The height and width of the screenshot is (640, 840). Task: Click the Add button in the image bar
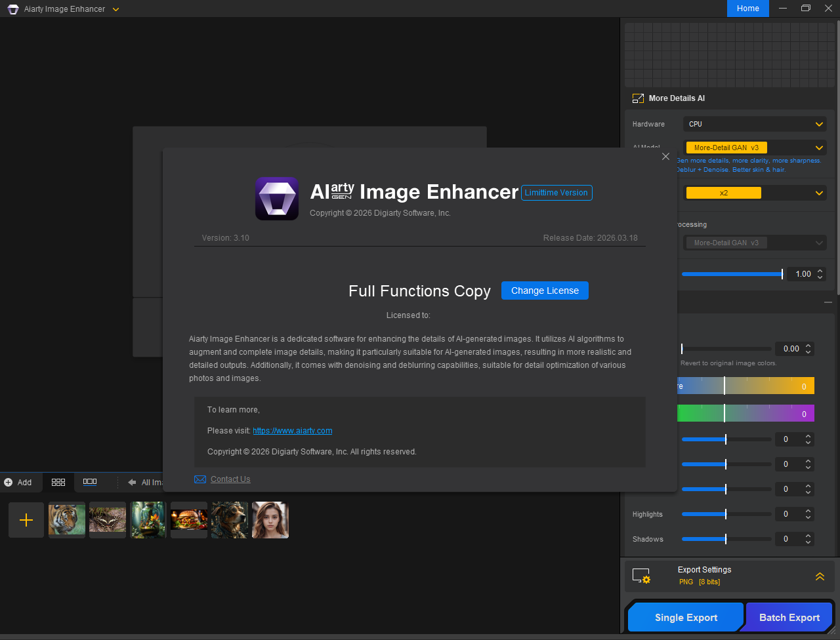(x=18, y=482)
